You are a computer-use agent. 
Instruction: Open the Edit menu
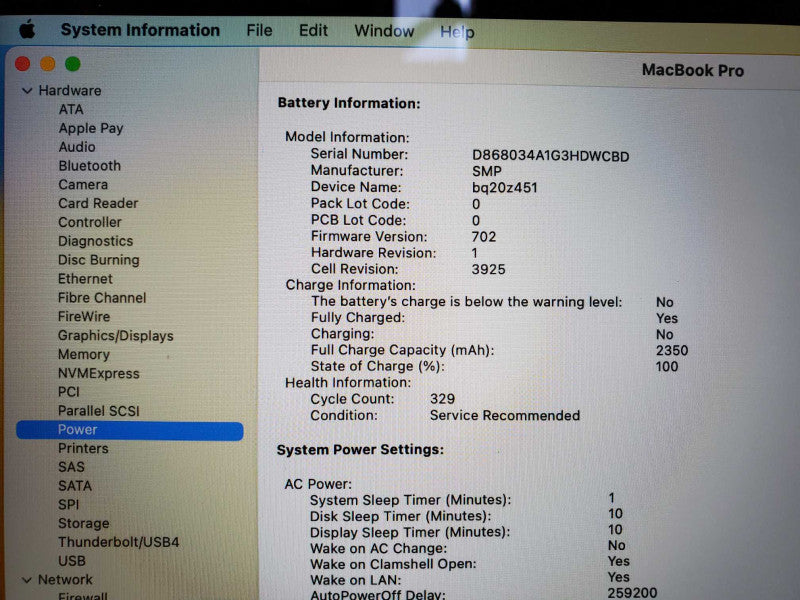pyautogui.click(x=313, y=31)
